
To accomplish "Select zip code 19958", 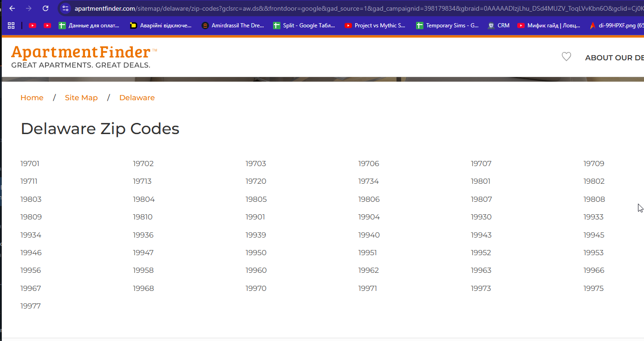I will pyautogui.click(x=143, y=270).
